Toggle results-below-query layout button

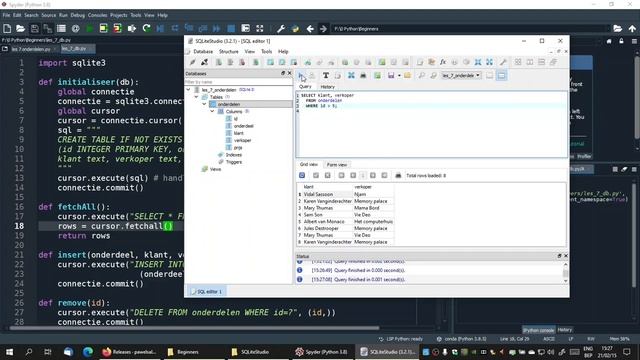coord(502,76)
